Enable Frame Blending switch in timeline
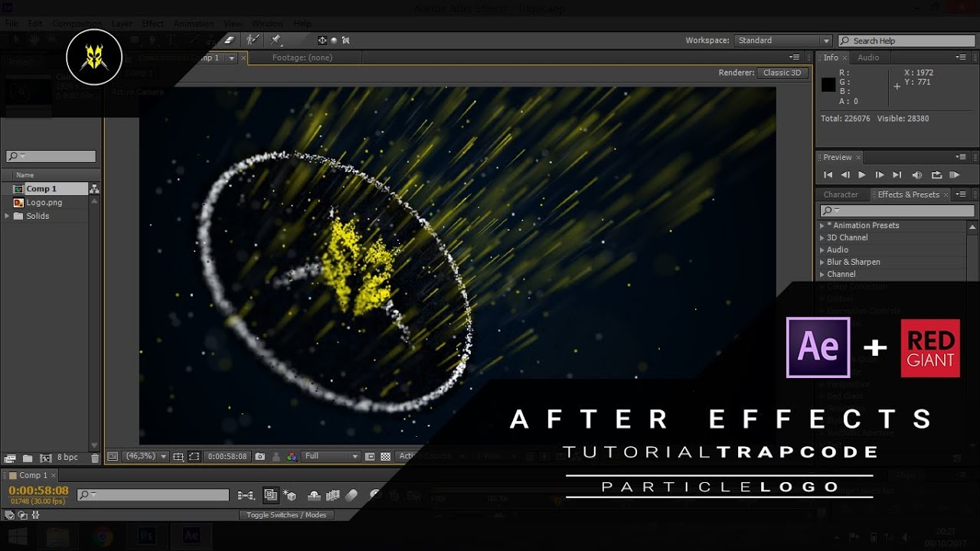 333,495
